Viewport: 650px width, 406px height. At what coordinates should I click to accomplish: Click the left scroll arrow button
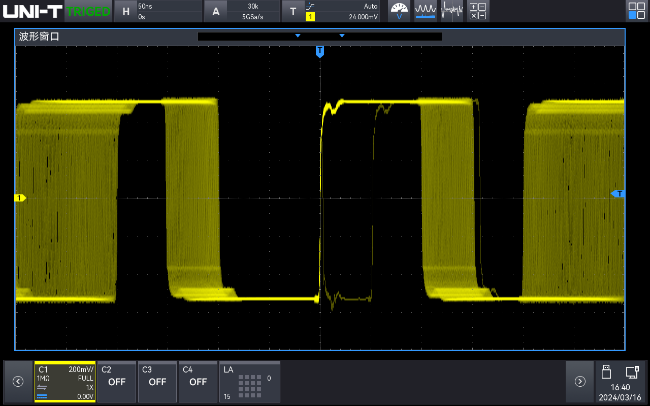(x=17, y=381)
